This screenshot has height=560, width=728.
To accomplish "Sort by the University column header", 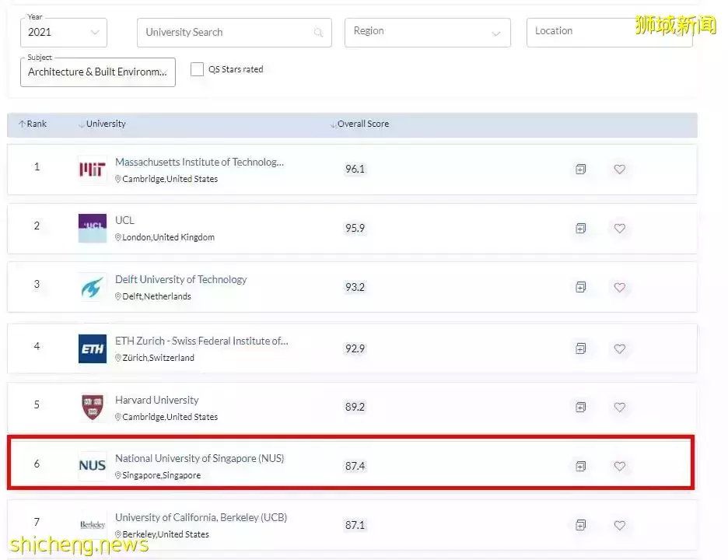I will click(x=104, y=124).
